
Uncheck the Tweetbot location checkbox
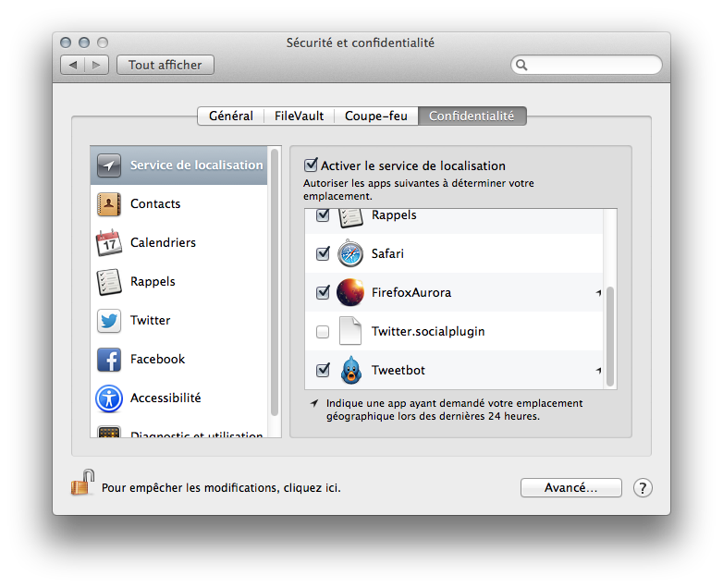(323, 370)
